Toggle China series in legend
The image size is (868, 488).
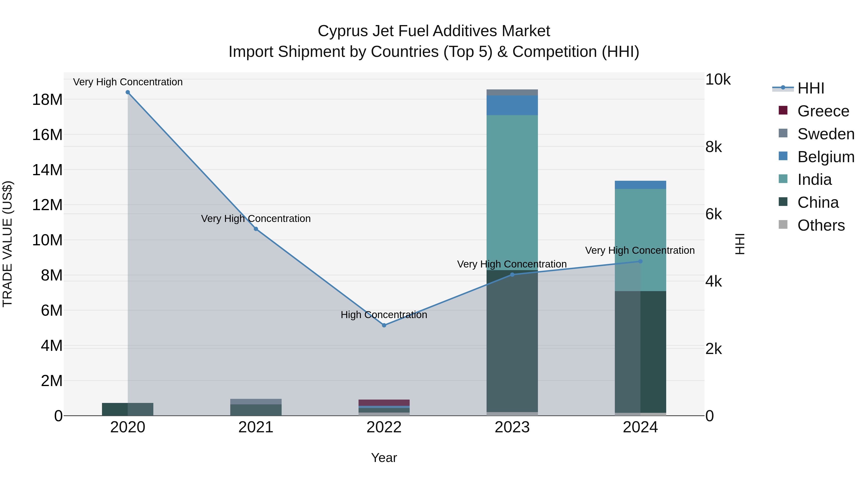[809, 202]
